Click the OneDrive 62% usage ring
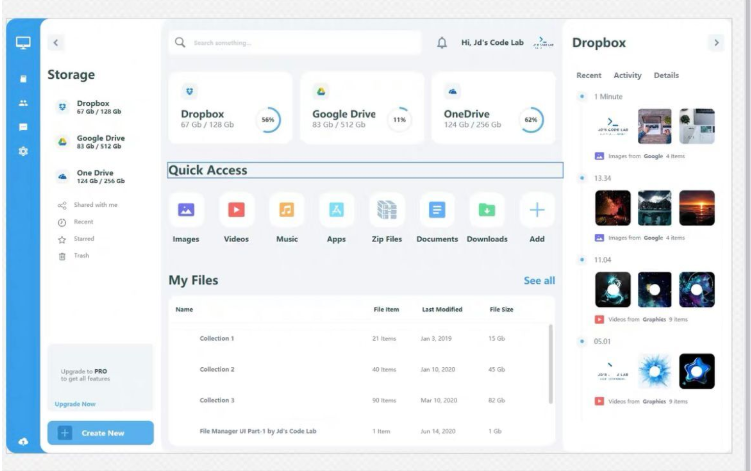 (x=531, y=120)
